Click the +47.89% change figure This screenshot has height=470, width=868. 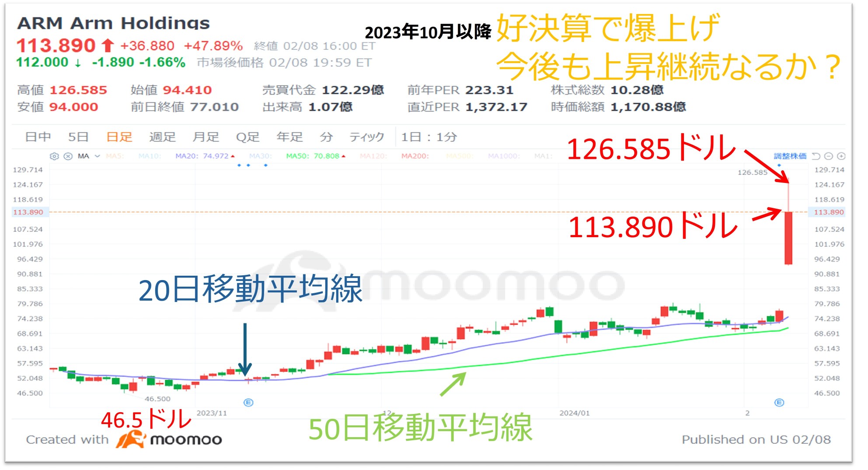213,46
